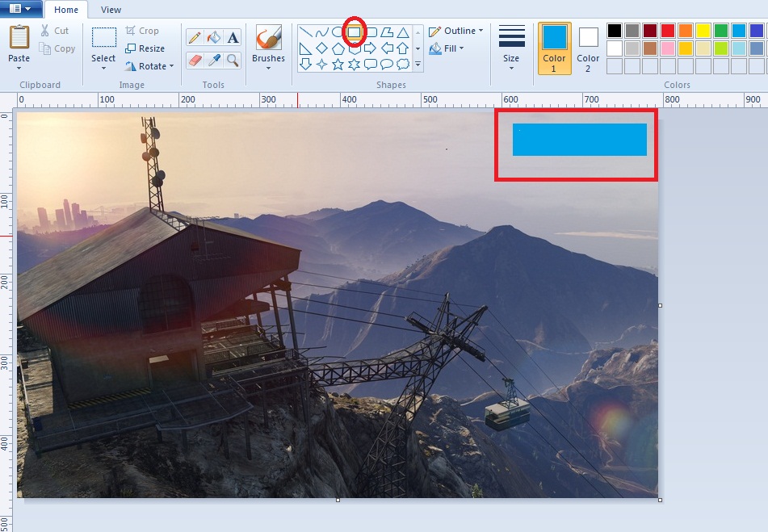
Task: Choose the Pentagon shape
Action: tap(338, 48)
